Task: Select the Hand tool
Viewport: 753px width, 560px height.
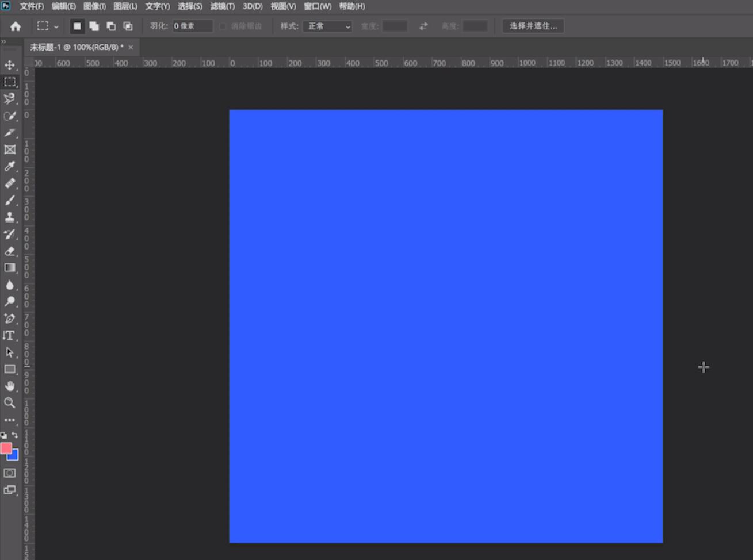Action: click(x=10, y=386)
